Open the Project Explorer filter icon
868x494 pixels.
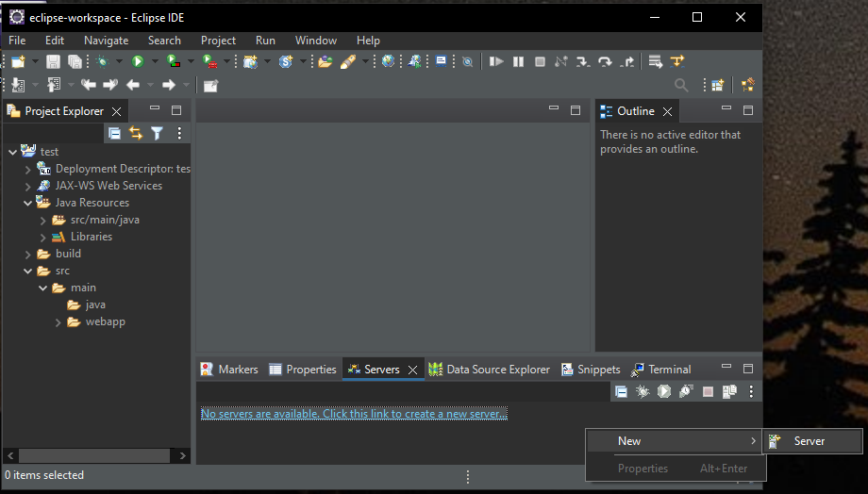coord(158,133)
